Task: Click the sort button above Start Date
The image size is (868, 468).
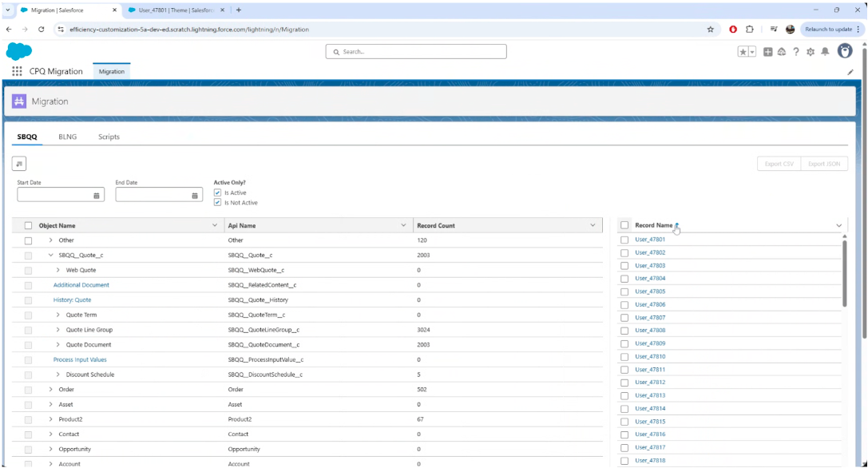Action: pyautogui.click(x=19, y=164)
